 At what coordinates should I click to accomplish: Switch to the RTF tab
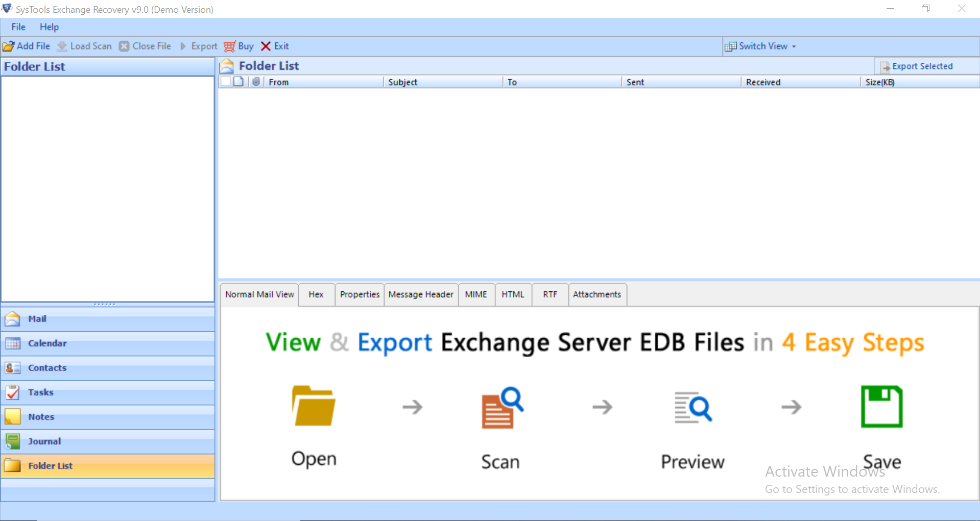click(x=550, y=294)
